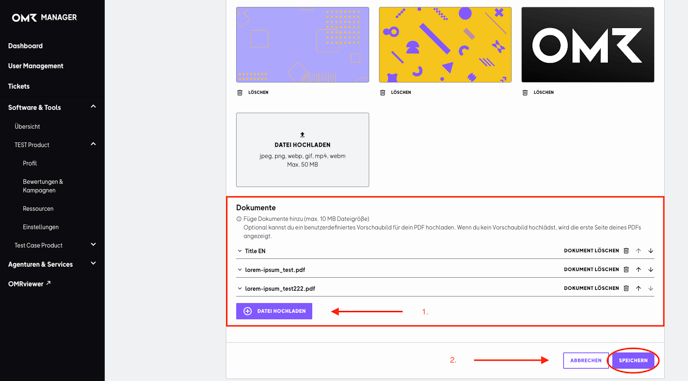Open Bewertungen & Kampagnen page

pos(43,186)
